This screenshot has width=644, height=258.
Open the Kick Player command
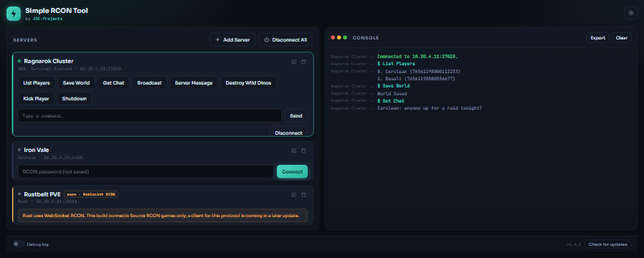pos(36,99)
